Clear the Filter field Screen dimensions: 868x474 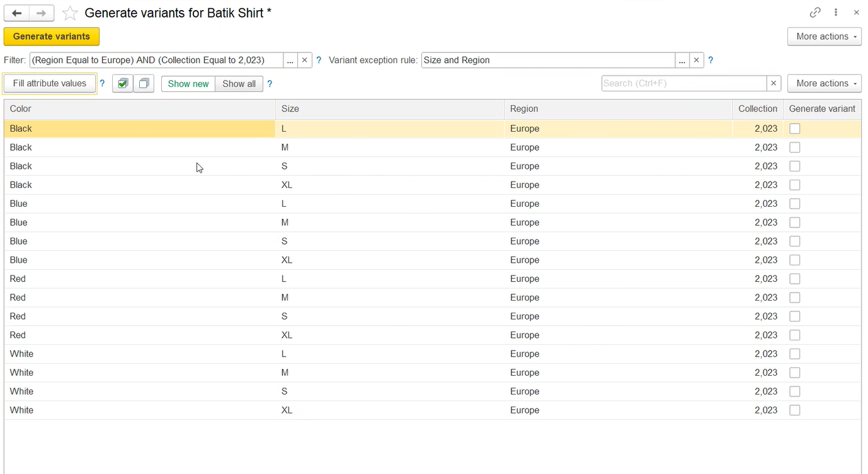pyautogui.click(x=304, y=60)
